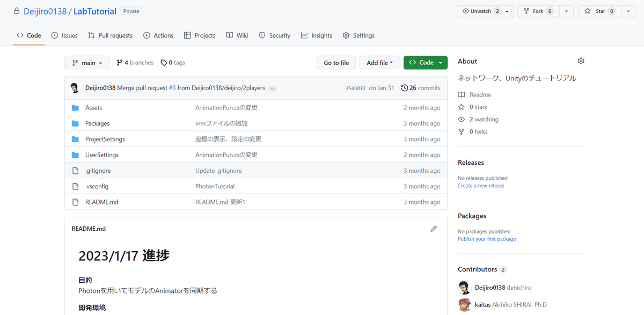Switch to the Pull requests tab
Screen dimensions: 644x315
click(x=110, y=35)
